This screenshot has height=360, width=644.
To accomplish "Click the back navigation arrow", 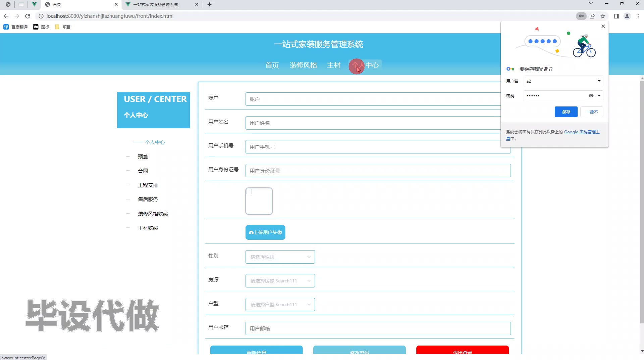I will click(6, 16).
